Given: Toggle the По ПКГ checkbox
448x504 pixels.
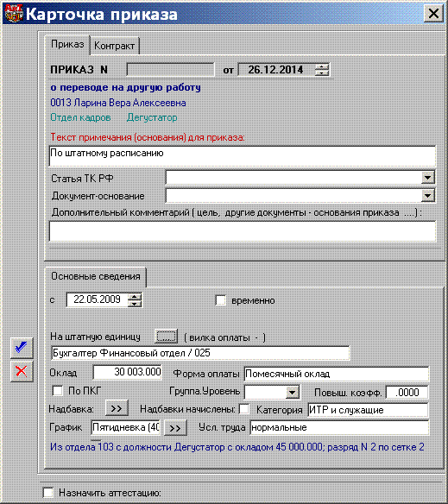Looking at the screenshot, I should 57,391.
